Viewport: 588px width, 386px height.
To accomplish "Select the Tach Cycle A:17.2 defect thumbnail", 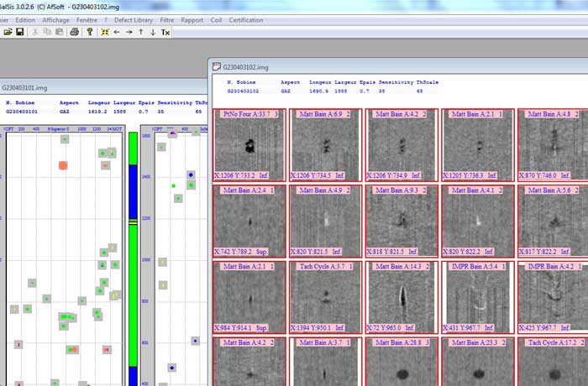I will tap(553, 362).
